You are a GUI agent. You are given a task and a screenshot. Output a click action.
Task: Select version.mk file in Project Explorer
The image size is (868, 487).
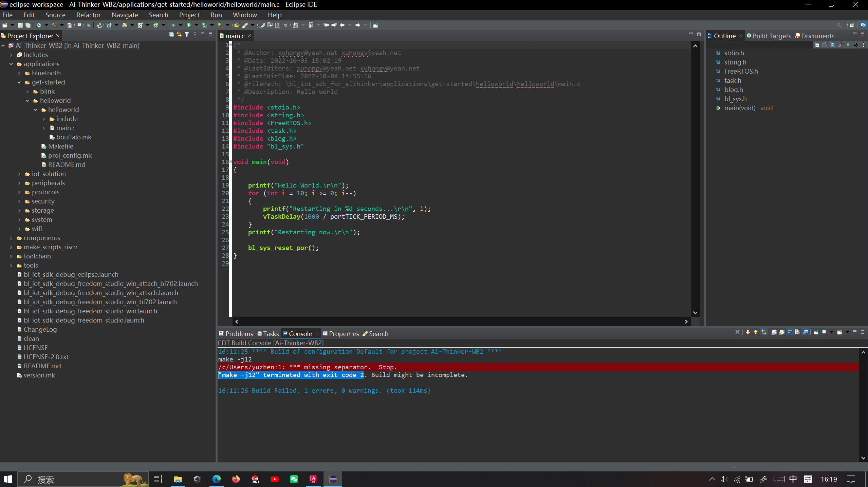pyautogui.click(x=39, y=375)
